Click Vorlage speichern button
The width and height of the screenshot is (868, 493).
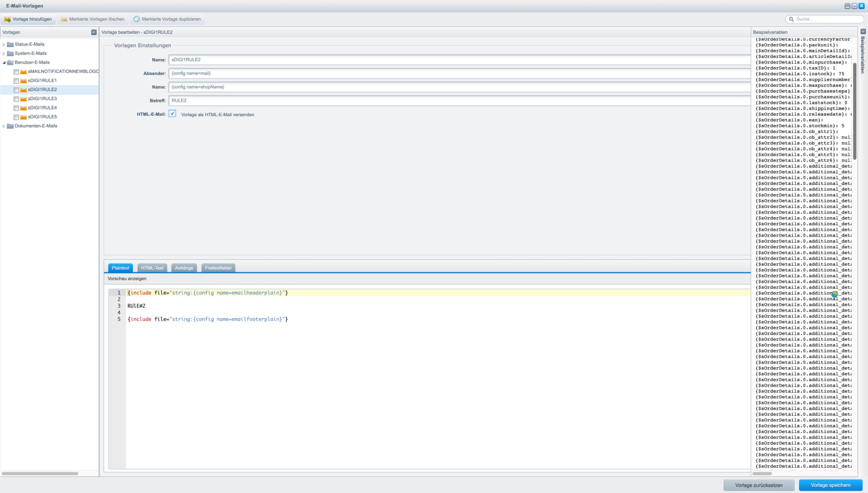pyautogui.click(x=831, y=485)
